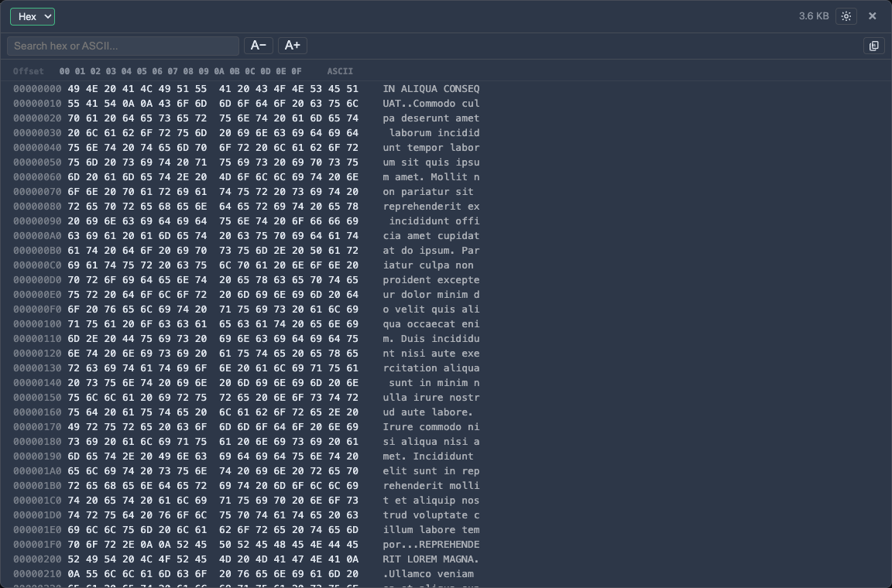Select offset 00000140 row label

[x=37, y=383]
